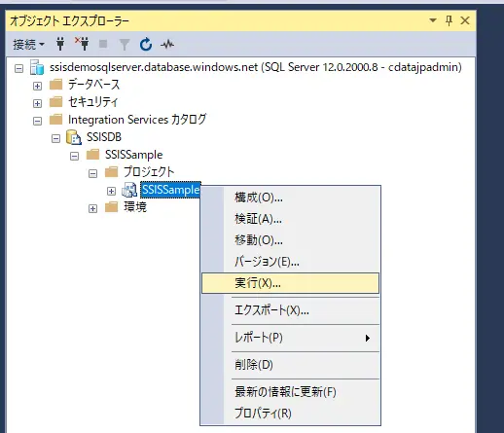Select the データベース tree item
Screen dimensions: 504x433
click(93, 85)
